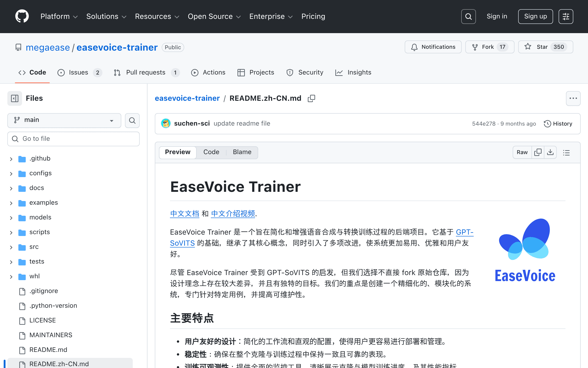
Task: Open the more file actions ellipsis
Action: point(573,98)
